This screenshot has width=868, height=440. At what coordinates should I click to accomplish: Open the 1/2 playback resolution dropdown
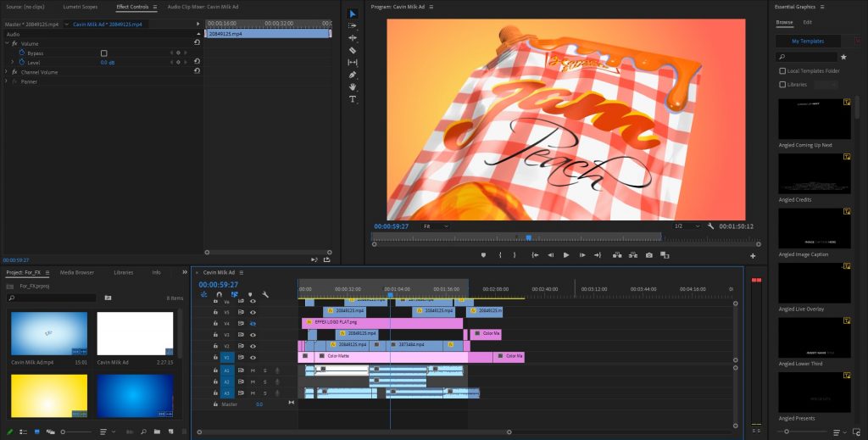[687, 226]
